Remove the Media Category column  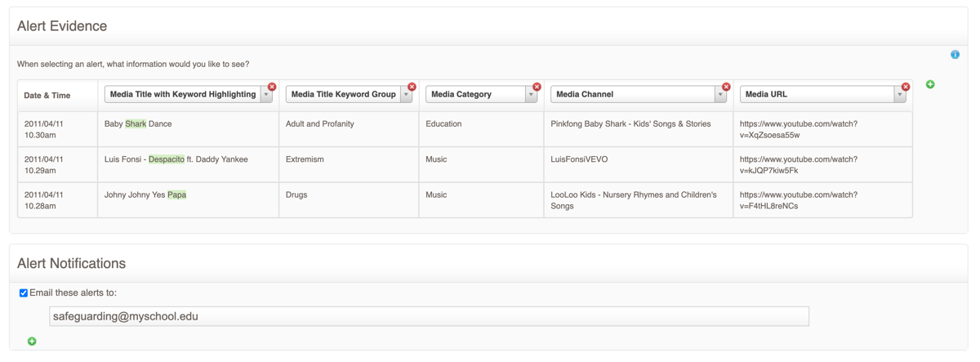537,87
